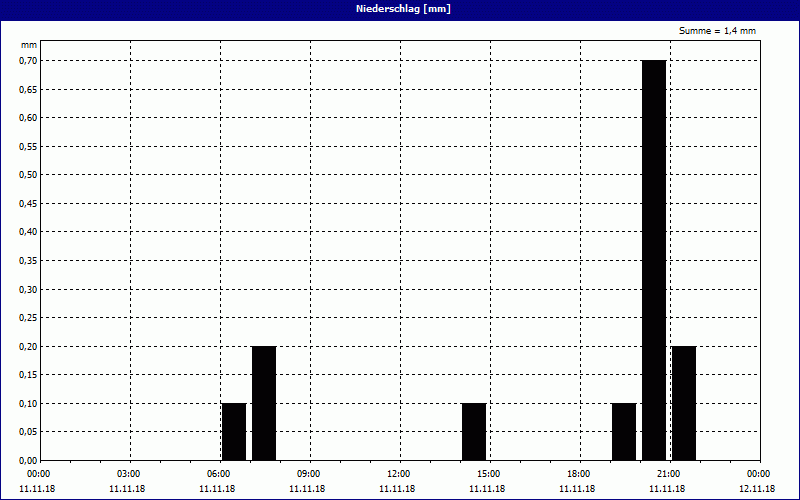Select the 0,10 mm bar right after 06:00
This screenshot has height=500, width=800.
click(234, 431)
